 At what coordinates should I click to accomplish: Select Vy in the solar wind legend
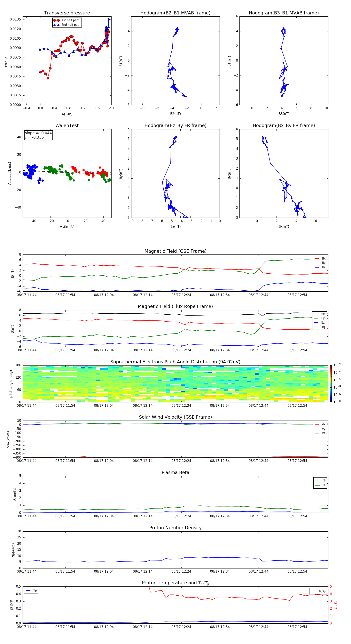click(x=320, y=429)
